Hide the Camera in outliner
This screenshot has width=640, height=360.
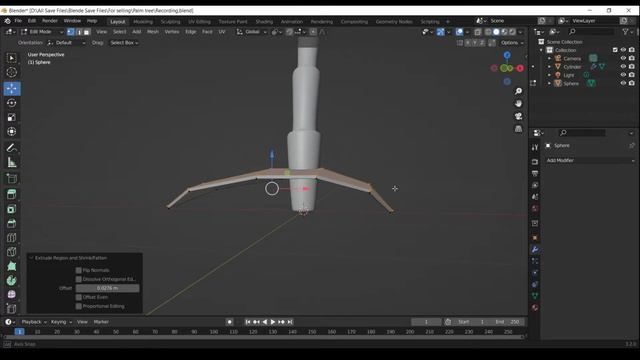point(623,58)
